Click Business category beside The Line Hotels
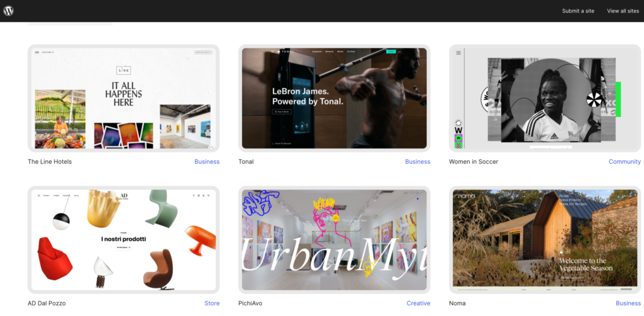 pos(207,162)
